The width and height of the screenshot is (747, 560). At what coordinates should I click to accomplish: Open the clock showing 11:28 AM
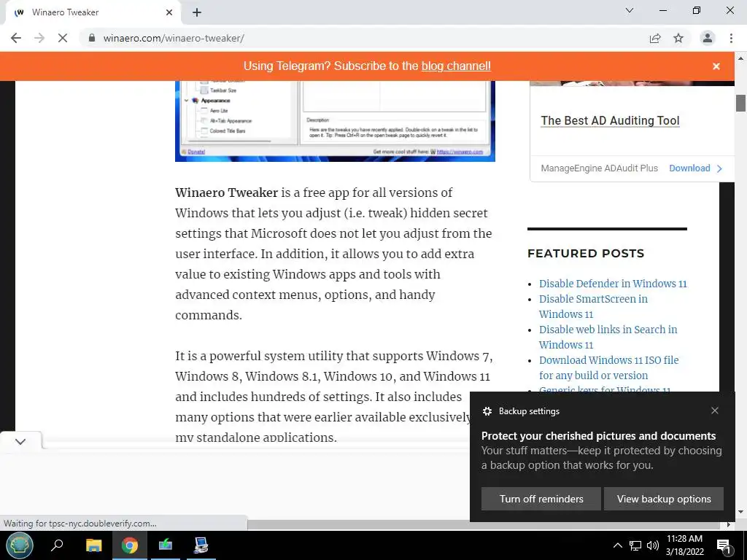tap(684, 545)
